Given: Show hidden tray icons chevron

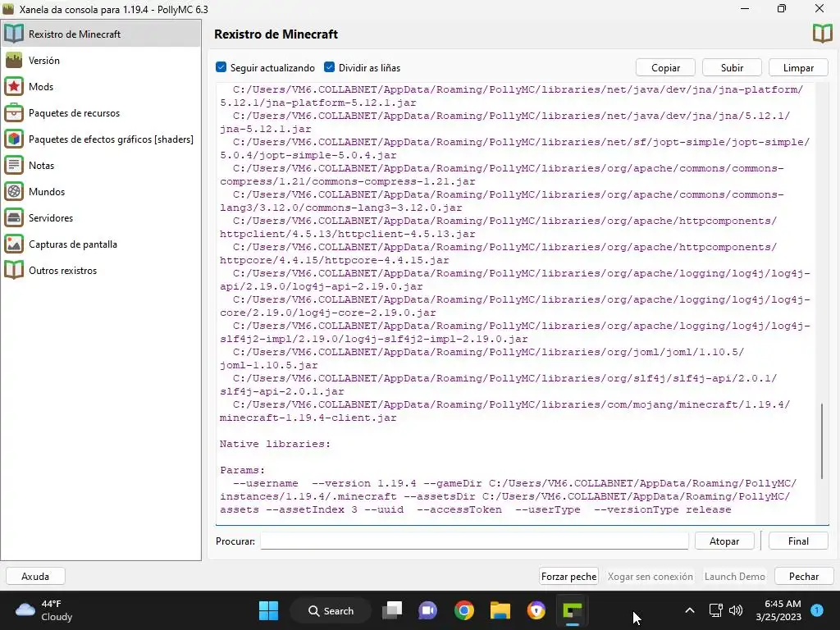Looking at the screenshot, I should (690, 610).
